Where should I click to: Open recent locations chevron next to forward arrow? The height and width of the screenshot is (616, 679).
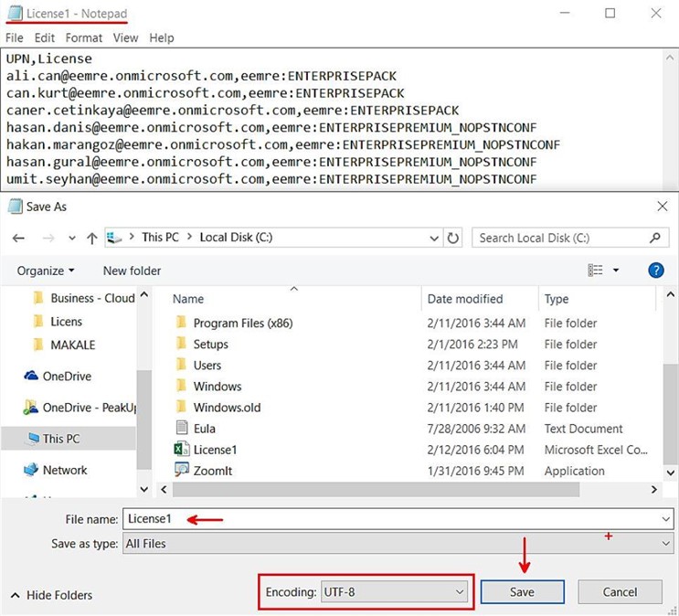pyautogui.click(x=72, y=239)
